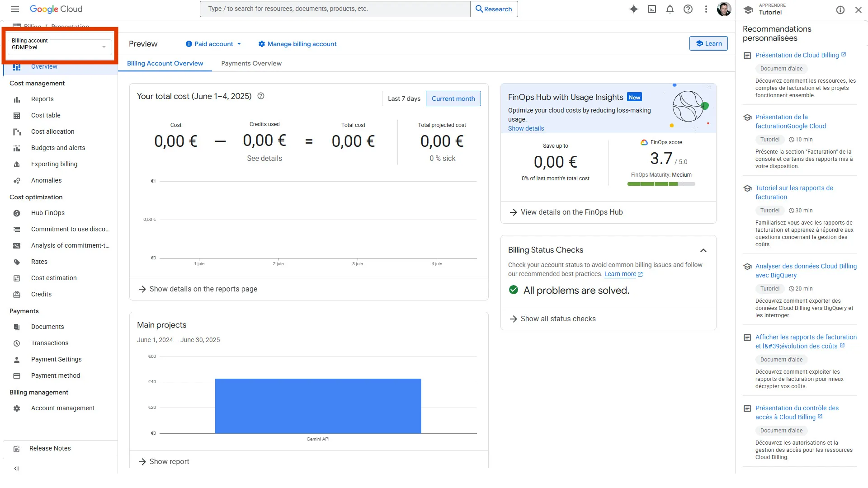Open Présentation de la facturation Google Cloud
Viewport: 868px width, 488px height.
[x=790, y=122]
